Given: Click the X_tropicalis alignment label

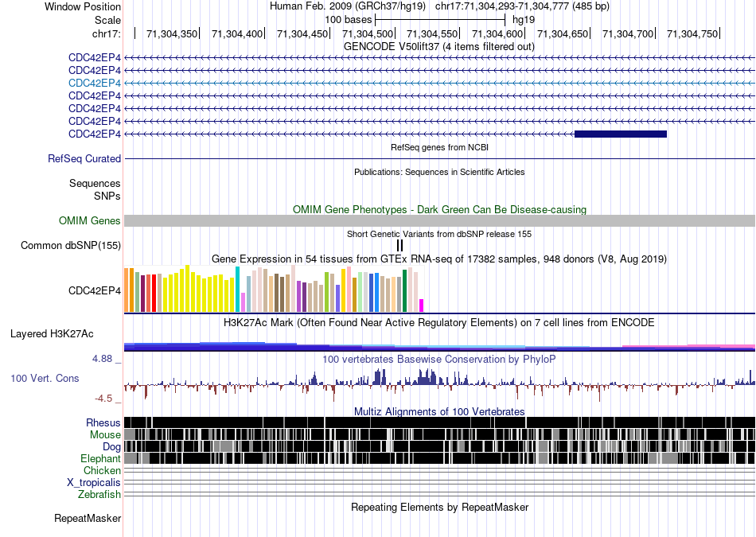Looking at the screenshot, I should [x=94, y=483].
